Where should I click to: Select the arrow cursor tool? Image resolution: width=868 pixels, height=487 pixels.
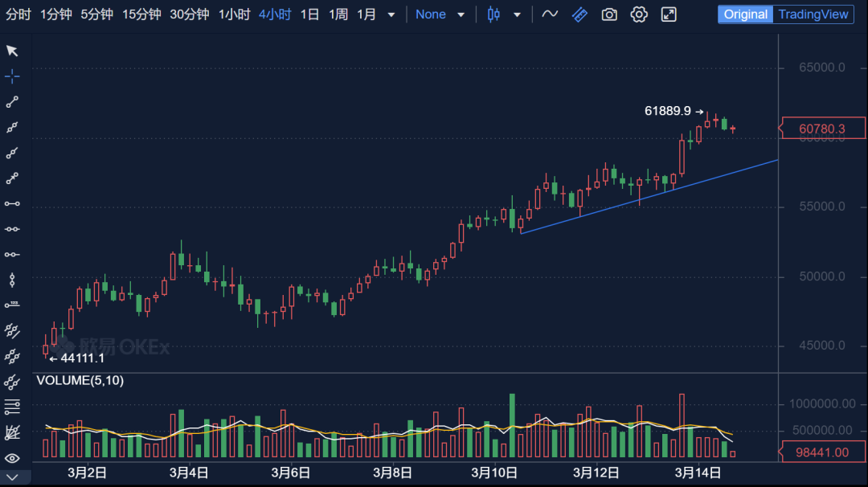(x=12, y=51)
